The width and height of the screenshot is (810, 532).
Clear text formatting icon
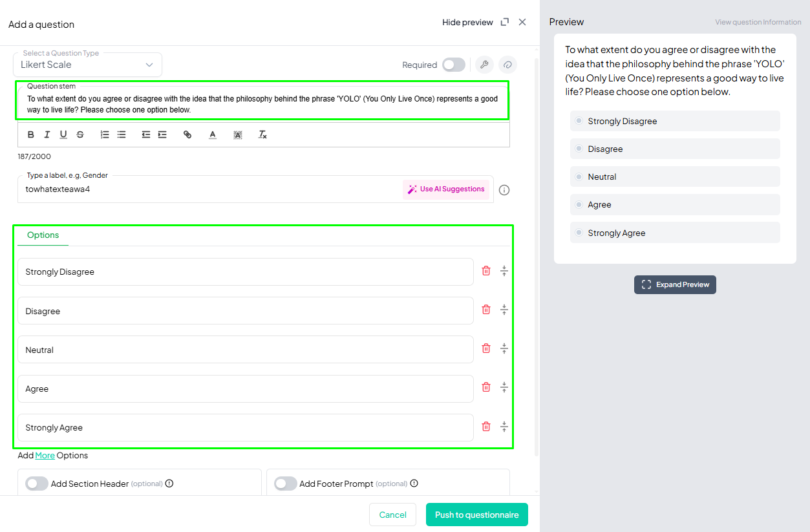pyautogui.click(x=262, y=134)
